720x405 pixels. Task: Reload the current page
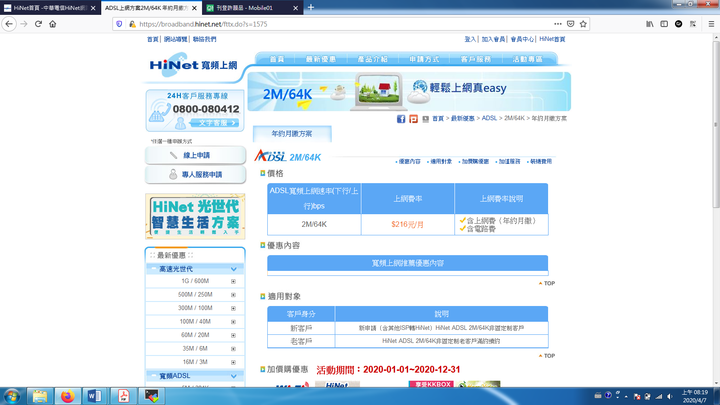tap(39, 24)
